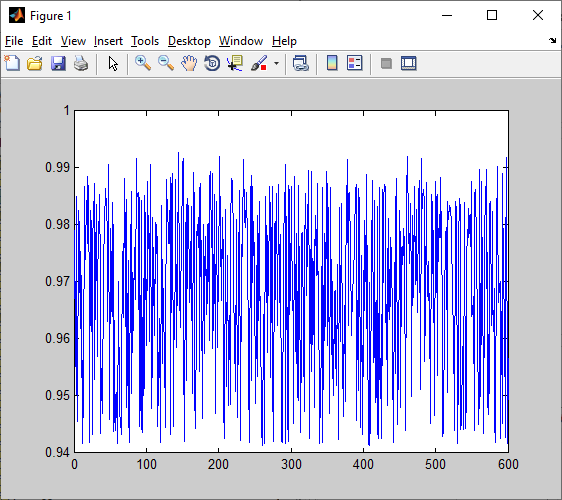Click the Link Plot icon
The image size is (562, 500).
coord(301,63)
